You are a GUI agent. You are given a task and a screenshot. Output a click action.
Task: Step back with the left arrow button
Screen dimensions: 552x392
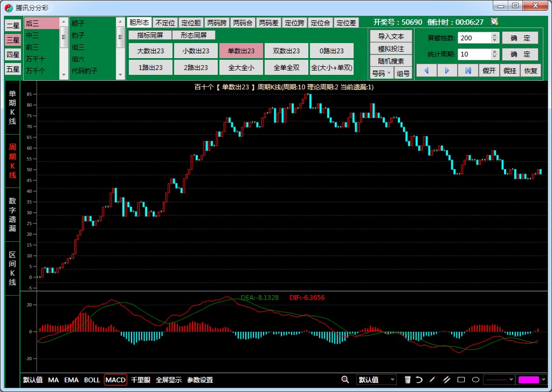point(426,71)
